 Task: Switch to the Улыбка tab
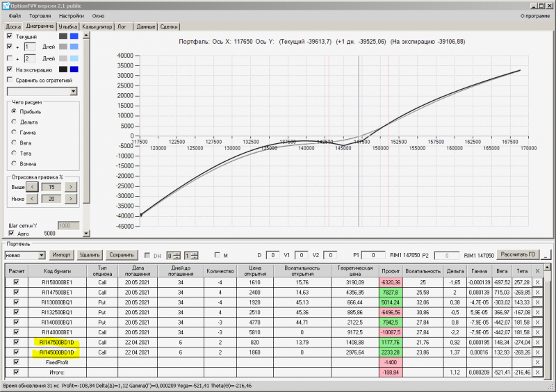click(67, 26)
